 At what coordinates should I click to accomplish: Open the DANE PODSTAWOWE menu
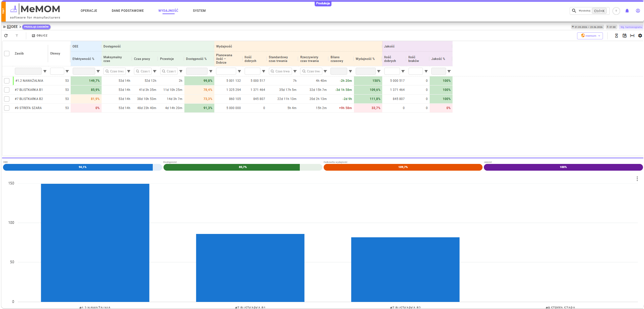(x=128, y=11)
